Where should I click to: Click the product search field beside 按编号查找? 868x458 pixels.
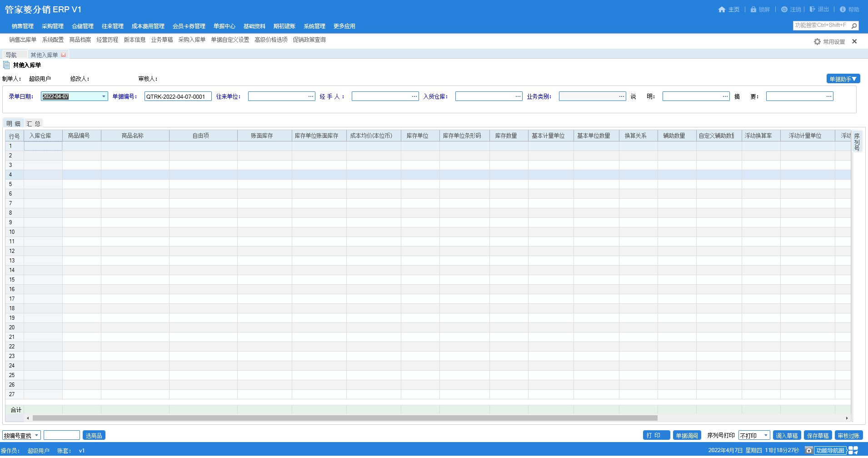[x=62, y=436]
